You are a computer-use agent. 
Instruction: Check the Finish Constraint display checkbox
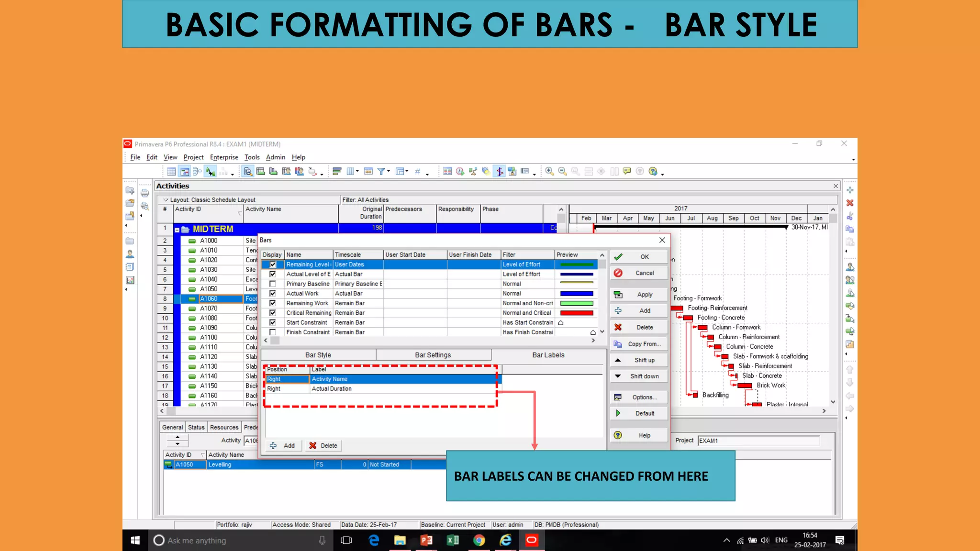pos(273,332)
